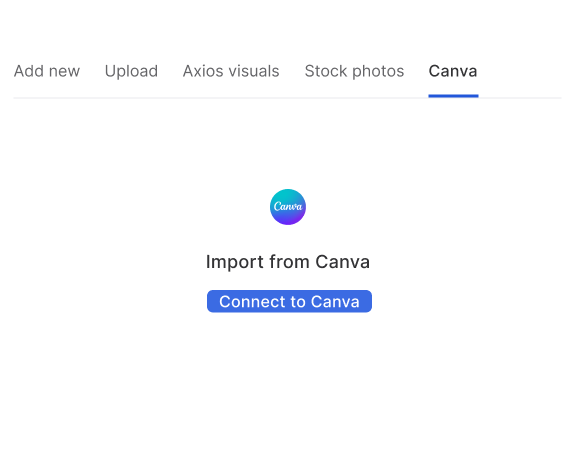Viewport: 575px width, 475px height.
Task: Show the Upload media option
Action: (x=131, y=71)
